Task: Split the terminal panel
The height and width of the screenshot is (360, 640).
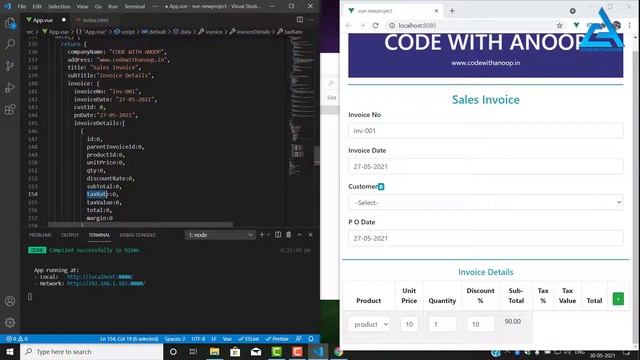Action: click(278, 235)
